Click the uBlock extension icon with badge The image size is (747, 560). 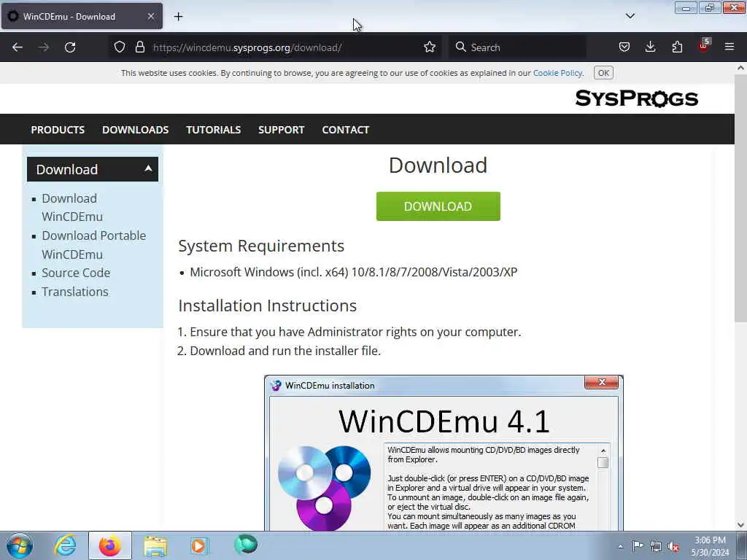point(704,46)
